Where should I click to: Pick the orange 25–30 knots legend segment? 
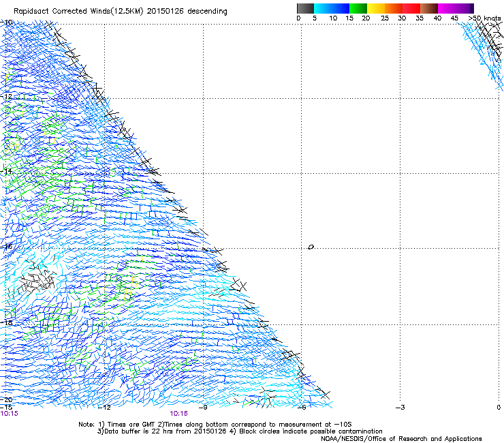click(x=394, y=9)
